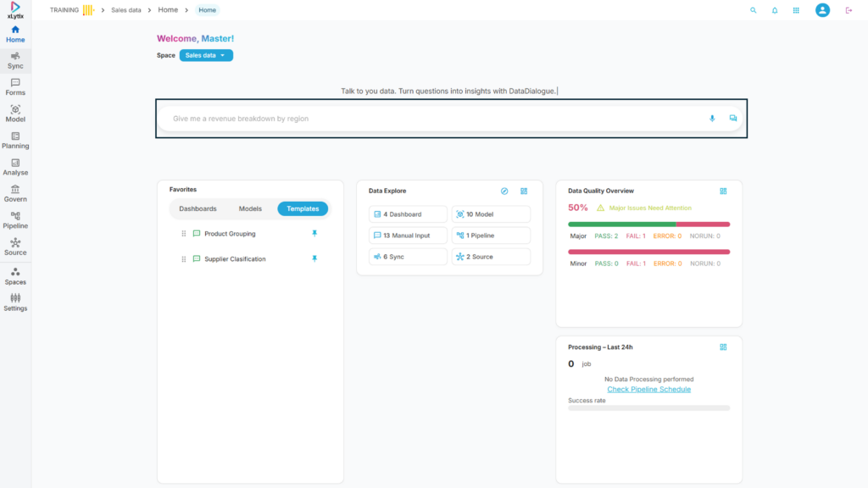The width and height of the screenshot is (868, 488).
Task: Follow the Check Pipeline Schedule link
Action: pyautogui.click(x=648, y=389)
